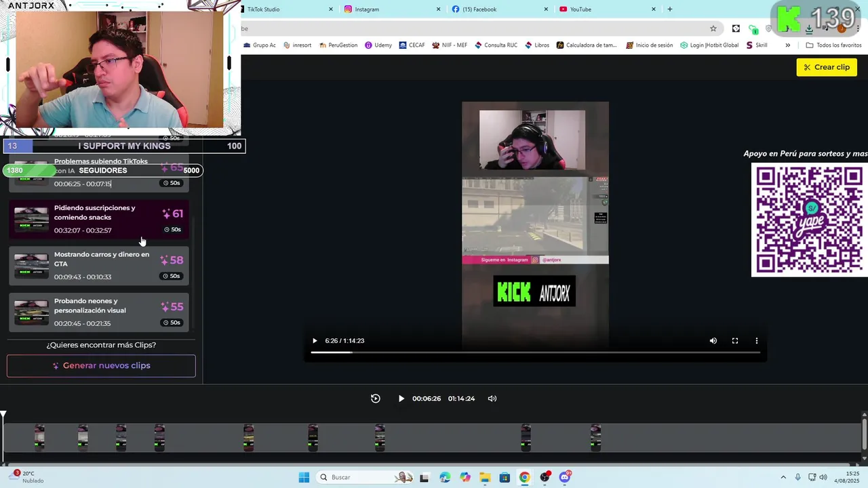Enter fullscreen in the video player
868x488 pixels.
tap(734, 341)
